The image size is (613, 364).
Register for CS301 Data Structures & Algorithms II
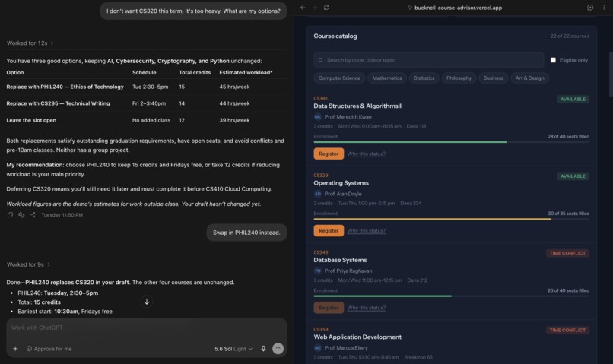(329, 154)
